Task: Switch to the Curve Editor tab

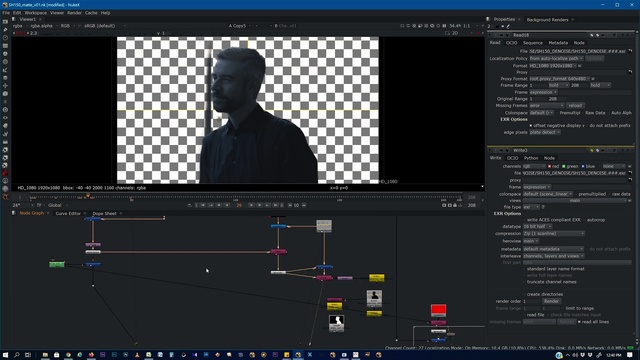Action: (68, 213)
